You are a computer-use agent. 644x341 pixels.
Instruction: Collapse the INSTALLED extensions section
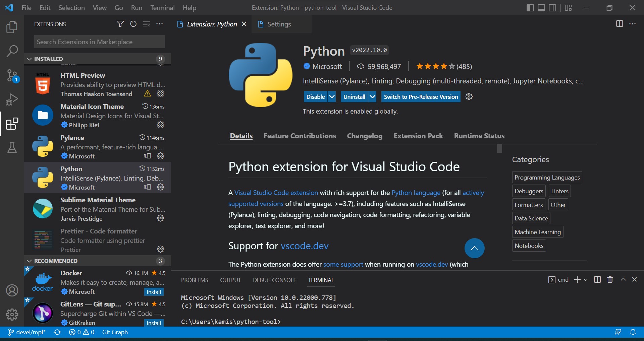[29, 59]
